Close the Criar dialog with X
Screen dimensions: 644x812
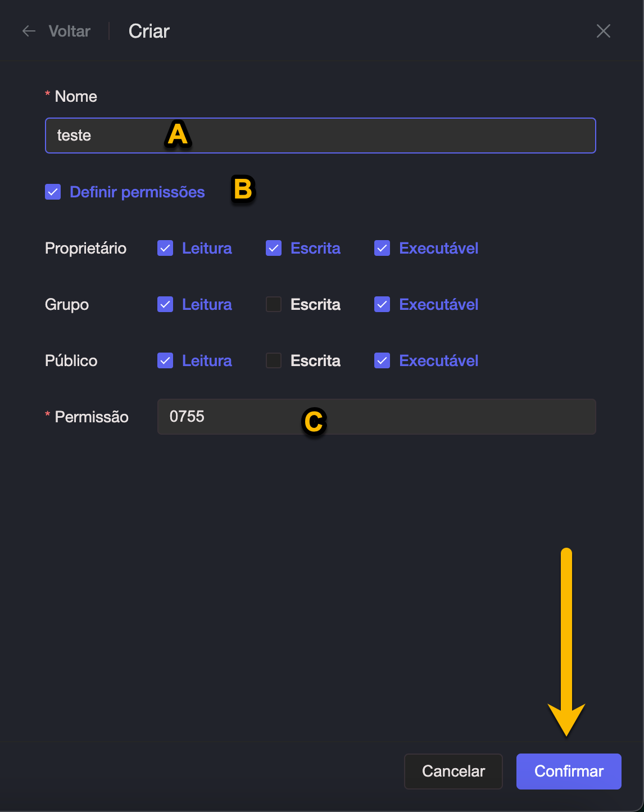click(603, 31)
